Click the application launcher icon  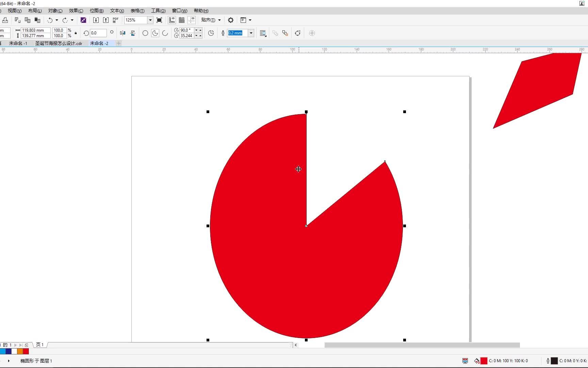(x=243, y=20)
